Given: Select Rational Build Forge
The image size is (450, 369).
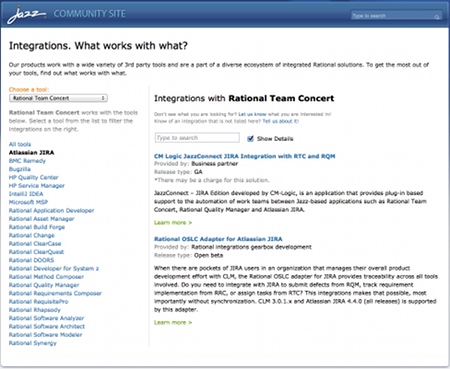Looking at the screenshot, I should 37,227.
